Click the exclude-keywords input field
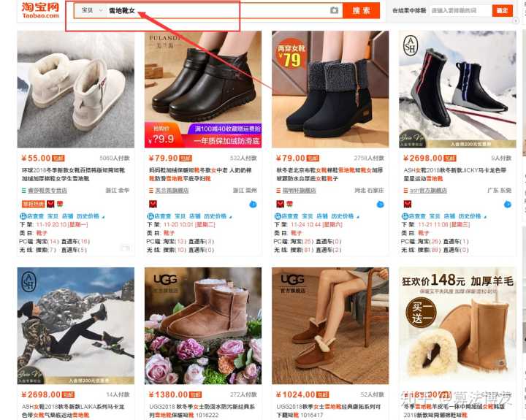This screenshot has height=420, width=526. tap(461, 10)
